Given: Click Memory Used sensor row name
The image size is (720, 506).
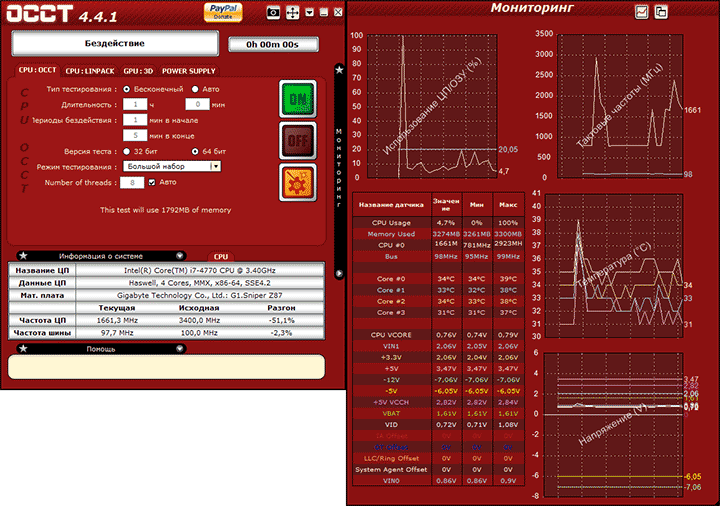Looking at the screenshot, I should (391, 234).
